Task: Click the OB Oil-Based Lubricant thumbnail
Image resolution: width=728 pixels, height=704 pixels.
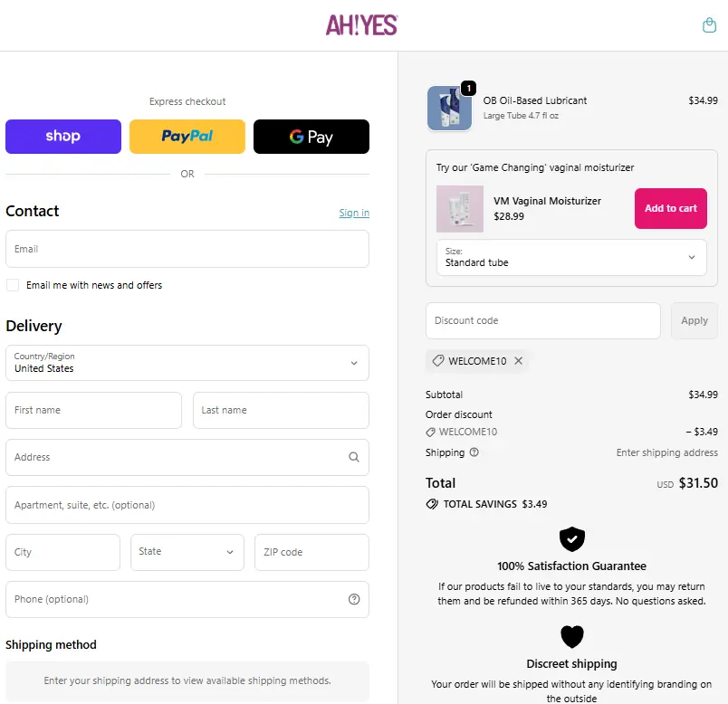Action: click(x=449, y=109)
